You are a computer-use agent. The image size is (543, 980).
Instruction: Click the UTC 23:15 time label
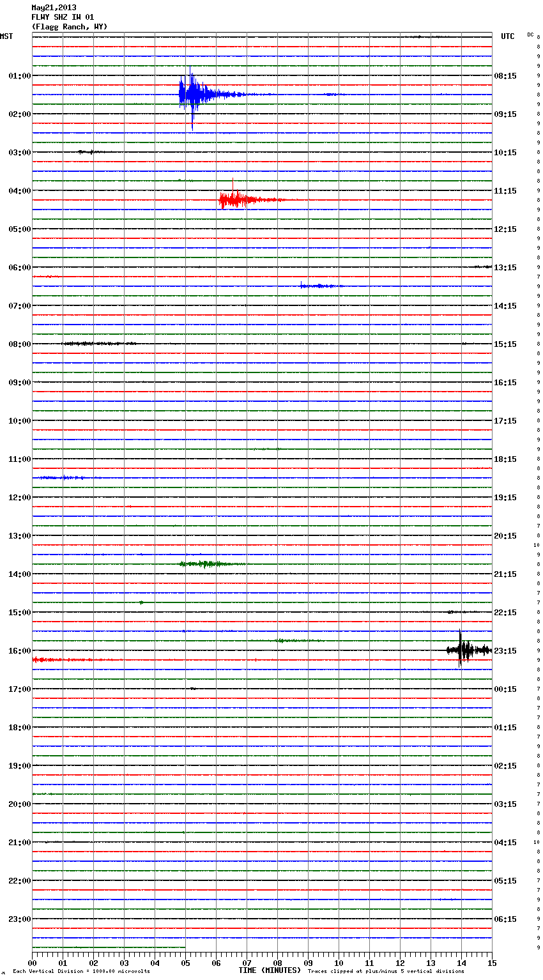[505, 651]
